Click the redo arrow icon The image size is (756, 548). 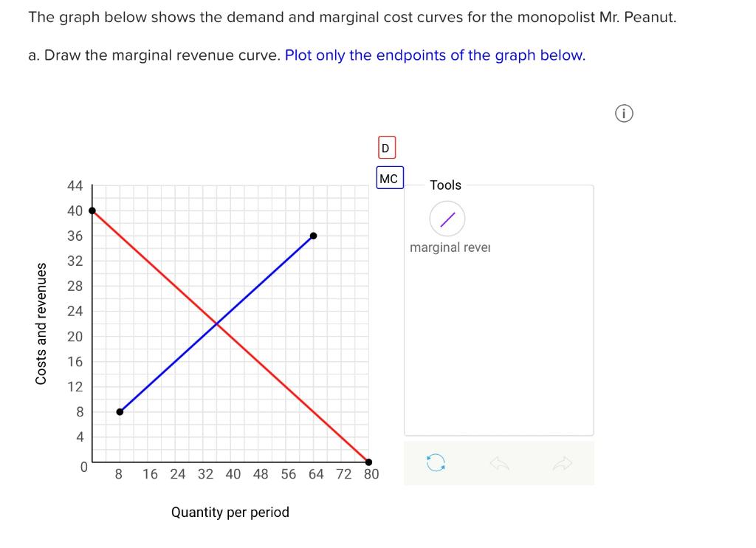(563, 464)
